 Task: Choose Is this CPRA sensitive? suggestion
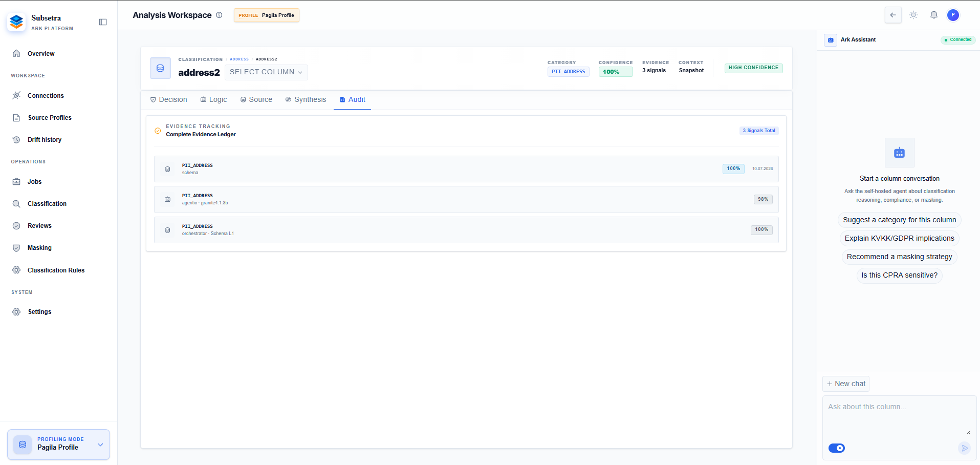coord(900,275)
